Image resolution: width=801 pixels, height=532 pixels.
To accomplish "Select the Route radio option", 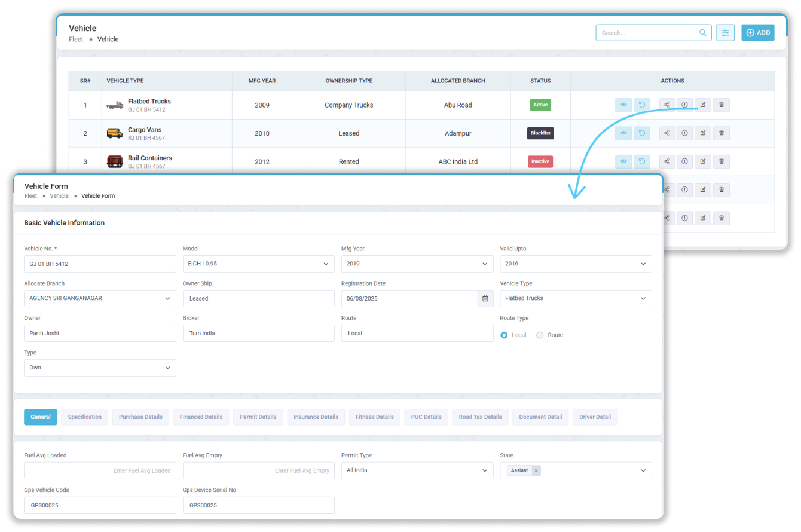I will pyautogui.click(x=540, y=335).
